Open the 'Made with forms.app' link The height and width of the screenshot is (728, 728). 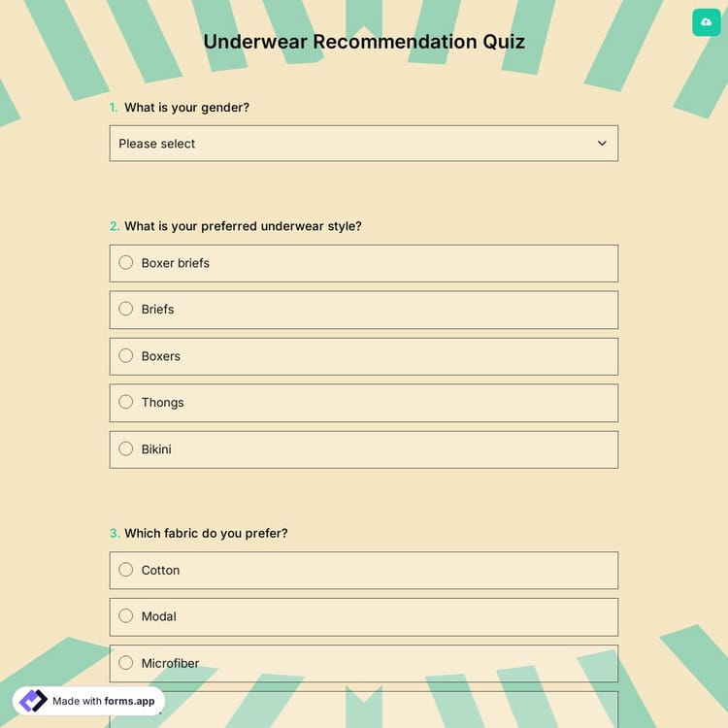(103, 701)
